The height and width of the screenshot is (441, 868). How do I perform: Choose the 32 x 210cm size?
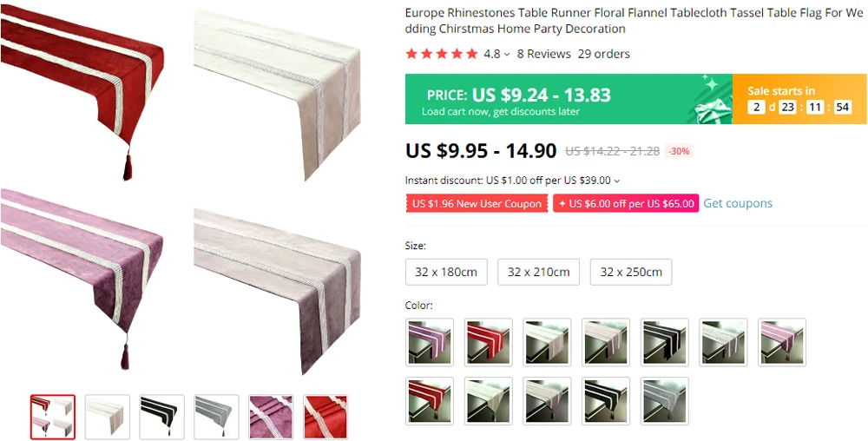[539, 272]
